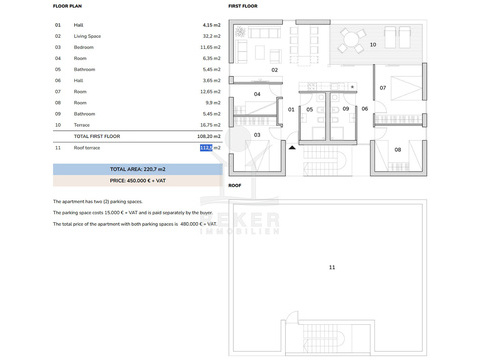The image size is (480, 360).
Task: Click the '480.000 € + VAT' total price sentence
Action: [x=135, y=224]
